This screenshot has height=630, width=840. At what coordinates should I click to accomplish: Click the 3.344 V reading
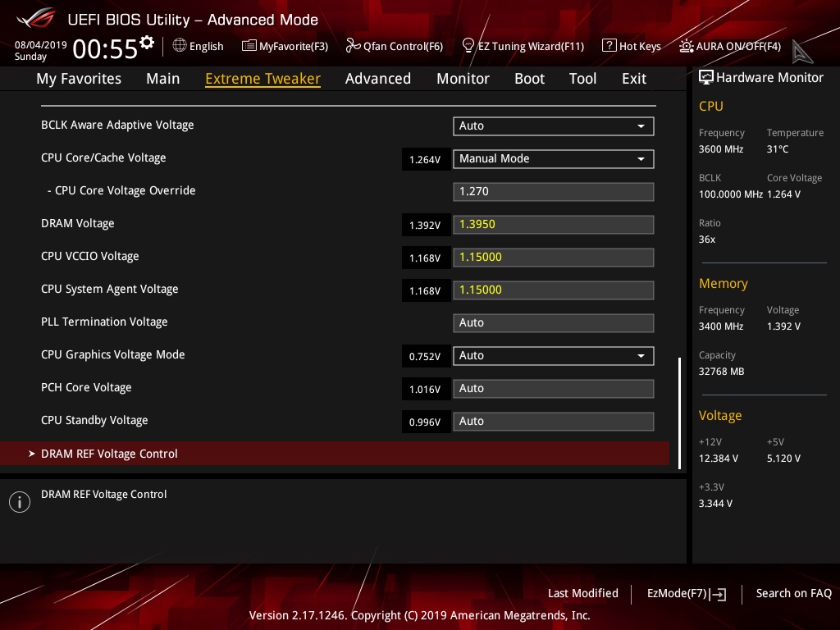pyautogui.click(x=715, y=504)
